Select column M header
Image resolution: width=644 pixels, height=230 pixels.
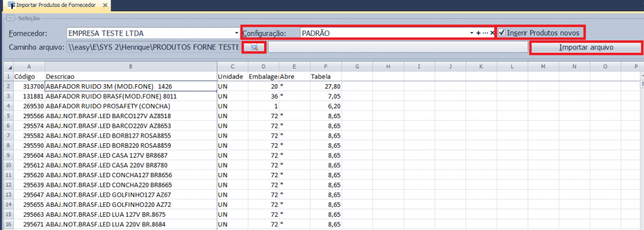(543, 67)
